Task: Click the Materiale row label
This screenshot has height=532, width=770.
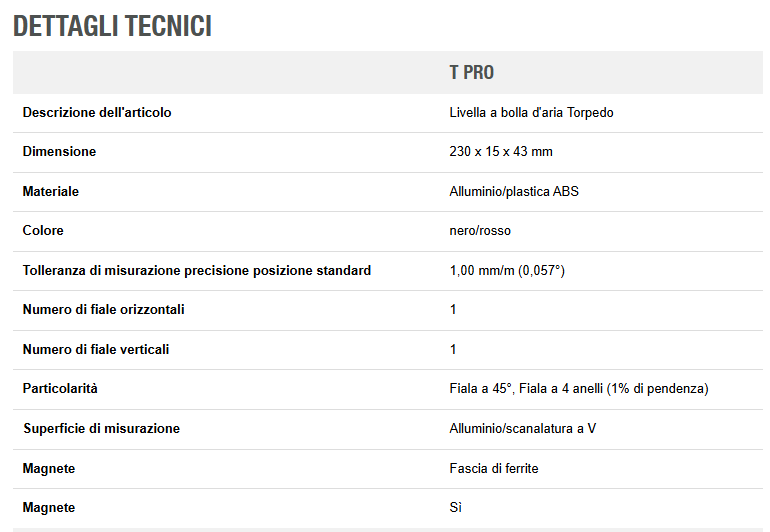Action: (51, 192)
